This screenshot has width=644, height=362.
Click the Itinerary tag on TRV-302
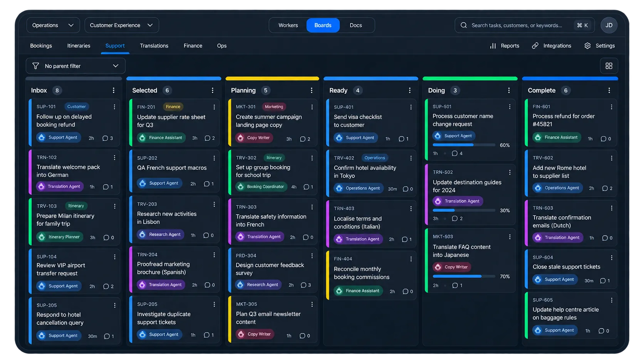tap(274, 158)
